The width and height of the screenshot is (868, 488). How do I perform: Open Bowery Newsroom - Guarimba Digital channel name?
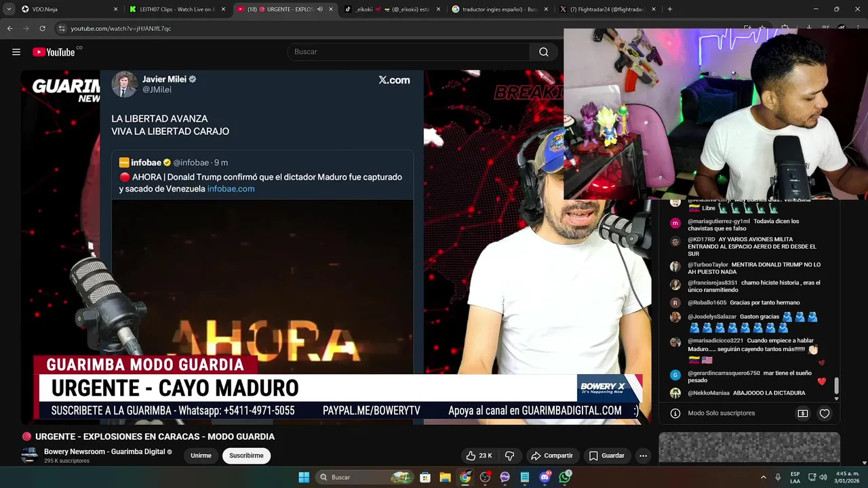pyautogui.click(x=104, y=451)
